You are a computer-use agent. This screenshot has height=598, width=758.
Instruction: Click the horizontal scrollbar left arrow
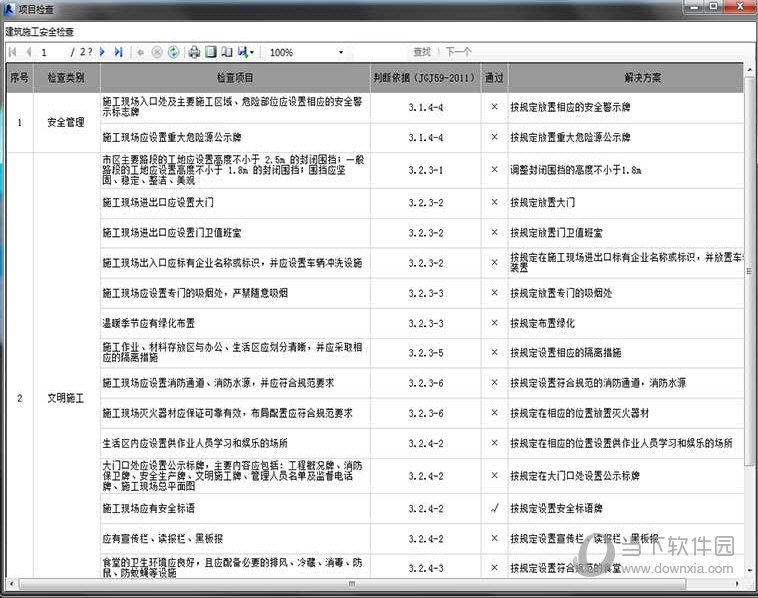11,584
